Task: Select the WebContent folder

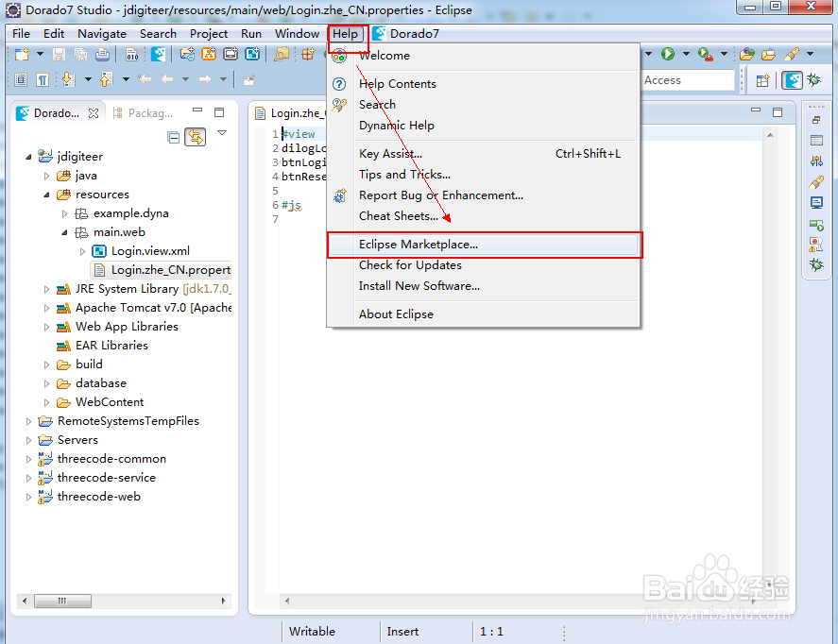Action: 110,401
